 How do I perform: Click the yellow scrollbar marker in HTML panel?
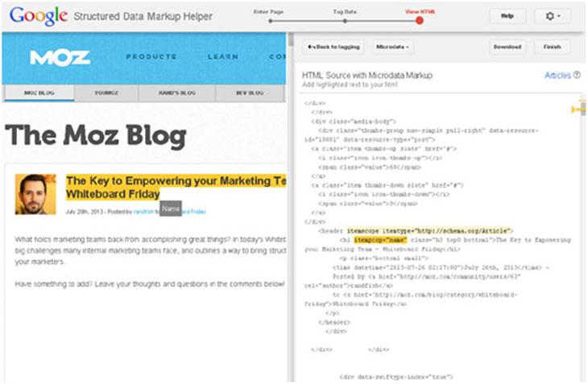pyautogui.click(x=577, y=109)
